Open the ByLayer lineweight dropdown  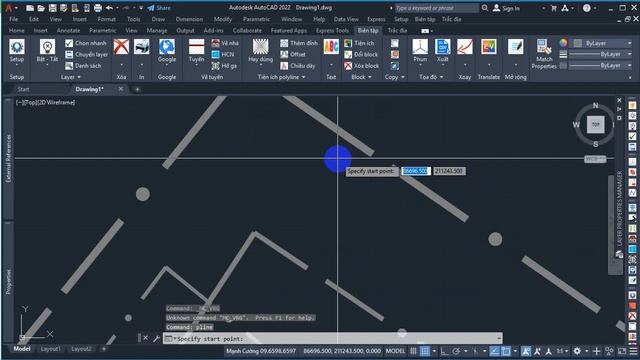(600, 54)
